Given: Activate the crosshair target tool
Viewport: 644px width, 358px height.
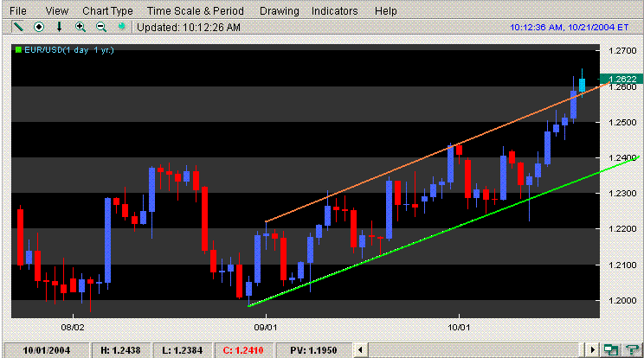Looking at the screenshot, I should coord(39,27).
